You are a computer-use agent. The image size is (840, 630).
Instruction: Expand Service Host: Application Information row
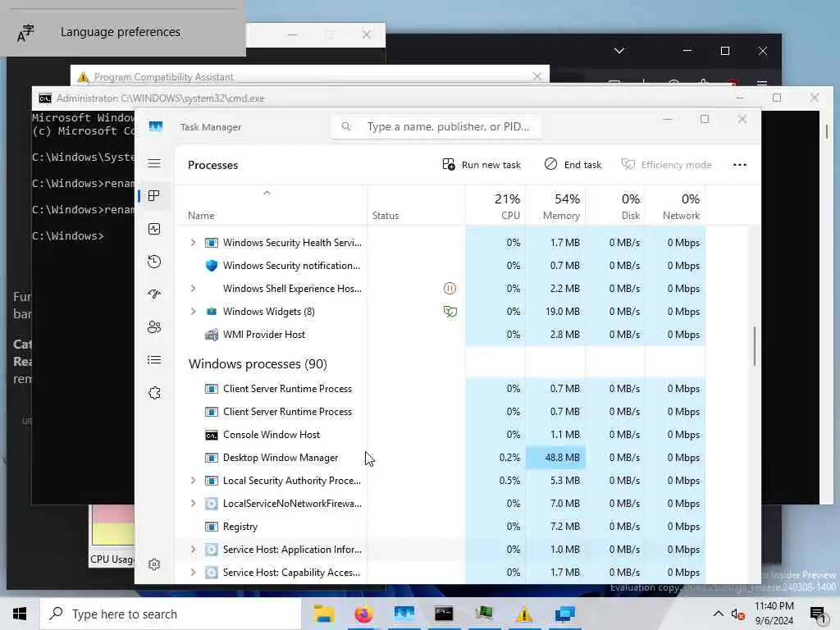pyautogui.click(x=193, y=550)
